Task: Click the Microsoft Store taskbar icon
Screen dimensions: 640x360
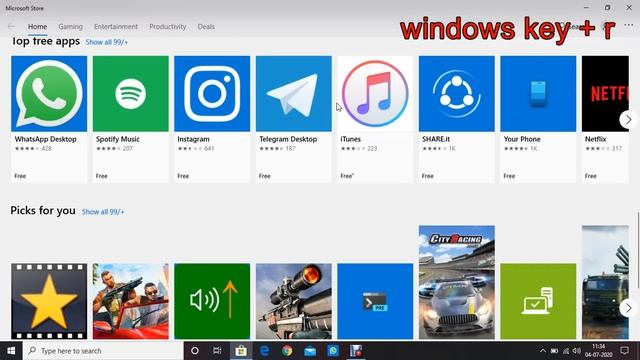Action: click(241, 351)
